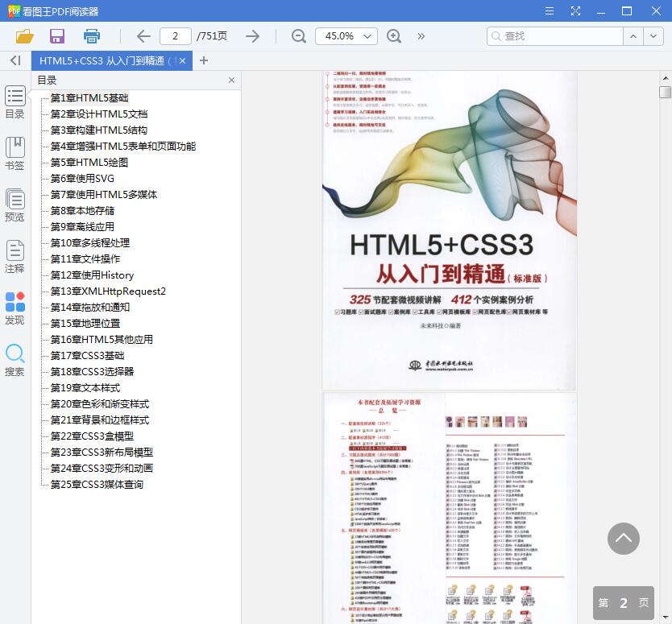Screen dimensions: 672x624
Task: Select outline entry 第17章CSS3基础
Action: [x=88, y=355]
